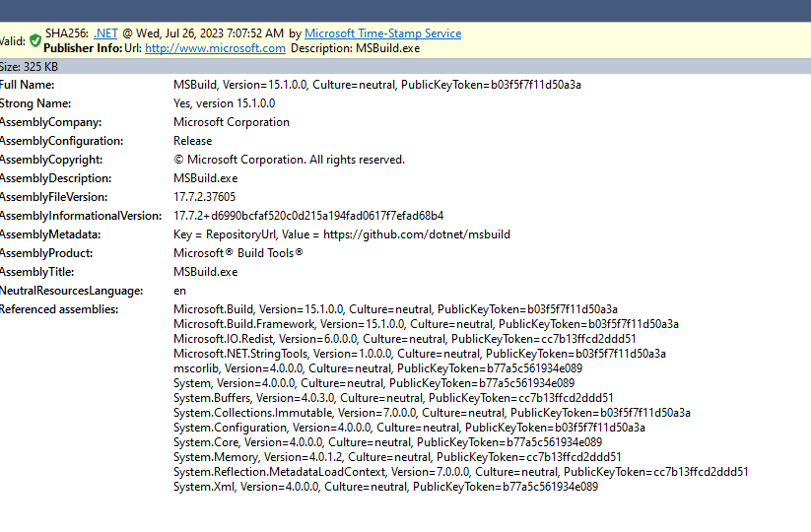Select the 'AssemblyConfiguration:' label
Screen dimensions: 811x532
tap(61, 141)
